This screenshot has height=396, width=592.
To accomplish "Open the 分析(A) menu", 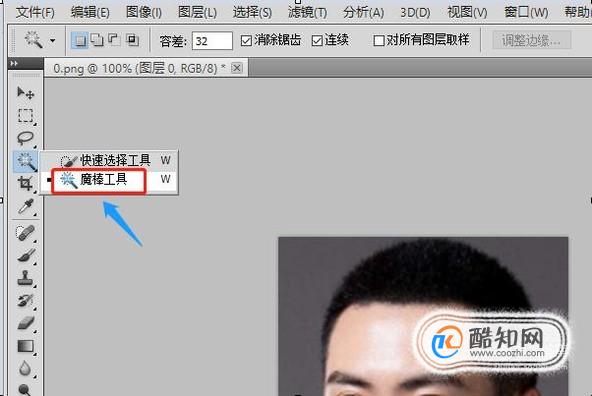I will 363,13.
